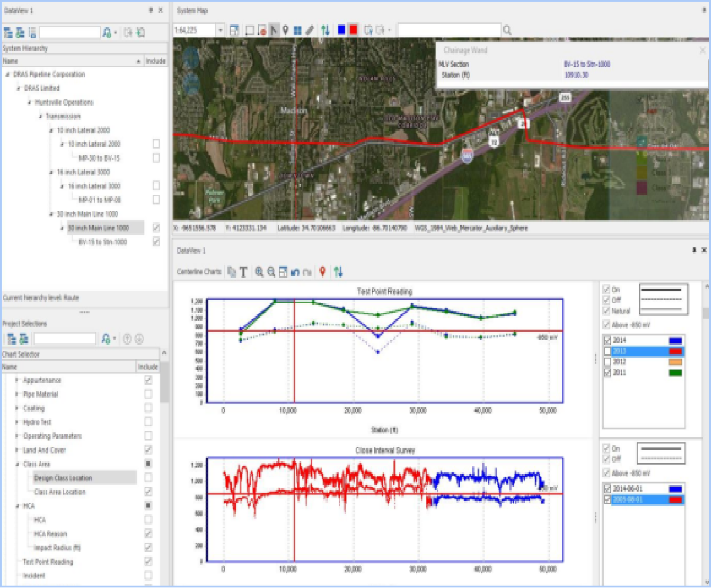Collapse the 10 inch Lateral 2000 node

pyautogui.click(x=51, y=130)
